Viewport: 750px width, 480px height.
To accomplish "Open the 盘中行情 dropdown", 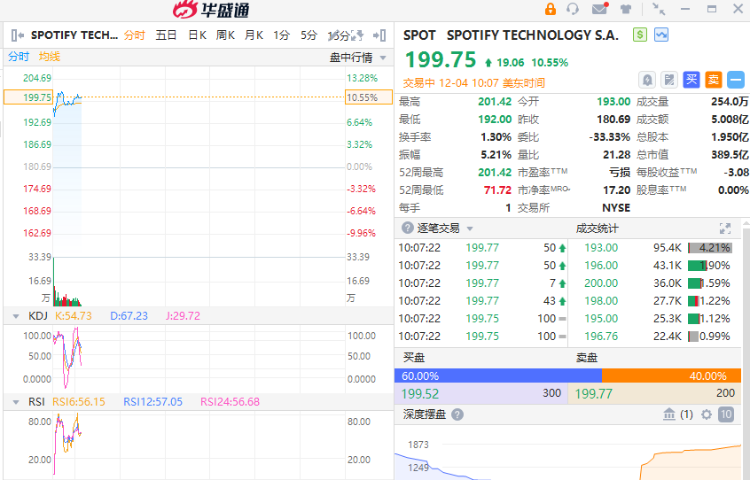I will (x=355, y=57).
